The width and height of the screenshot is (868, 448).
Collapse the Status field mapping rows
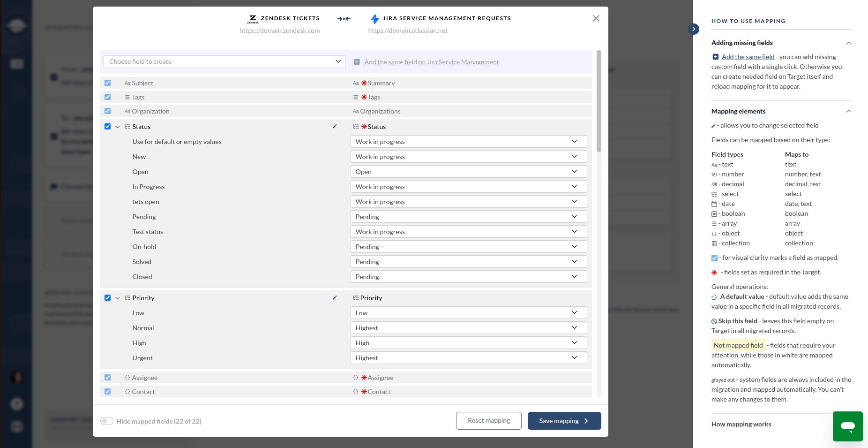tap(118, 126)
